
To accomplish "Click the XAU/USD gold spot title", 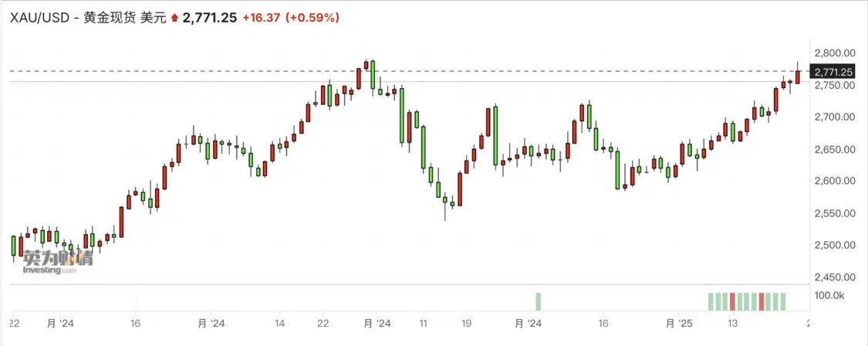I will pyautogui.click(x=86, y=17).
